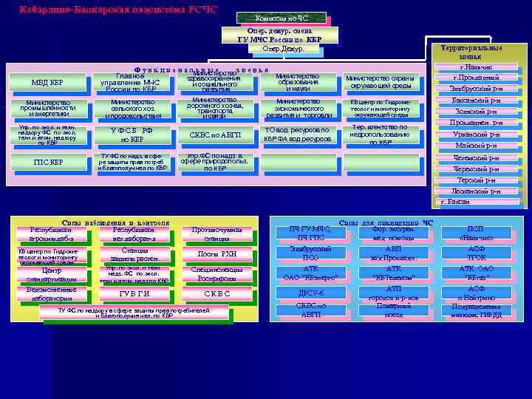532x399 pixels.
Task: Click 'г. Баксан' entry
Action: tap(478, 202)
